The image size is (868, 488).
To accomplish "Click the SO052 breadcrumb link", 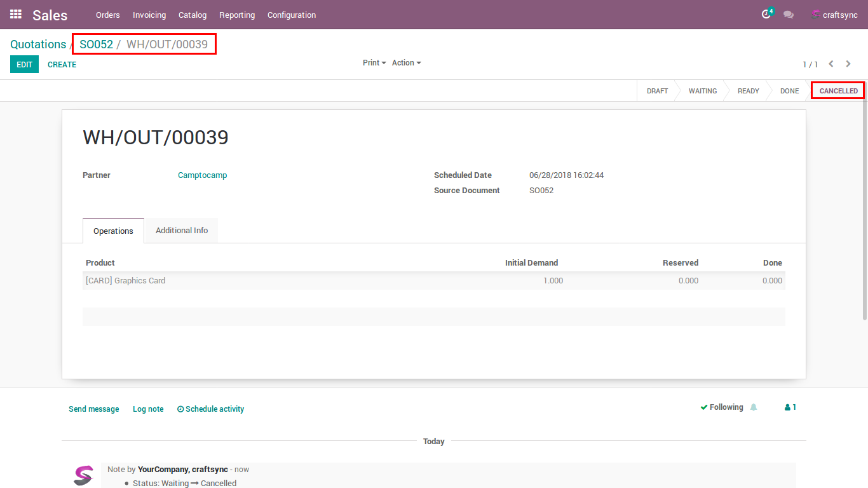I will coord(96,44).
